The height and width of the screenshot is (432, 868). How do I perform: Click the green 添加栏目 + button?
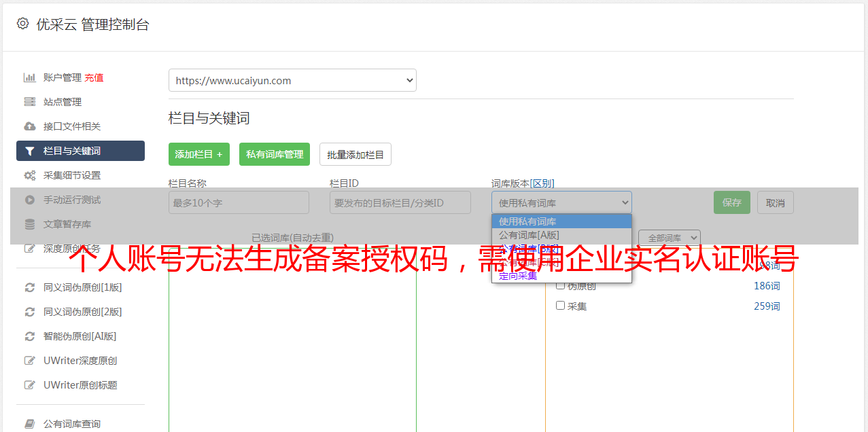(199, 154)
